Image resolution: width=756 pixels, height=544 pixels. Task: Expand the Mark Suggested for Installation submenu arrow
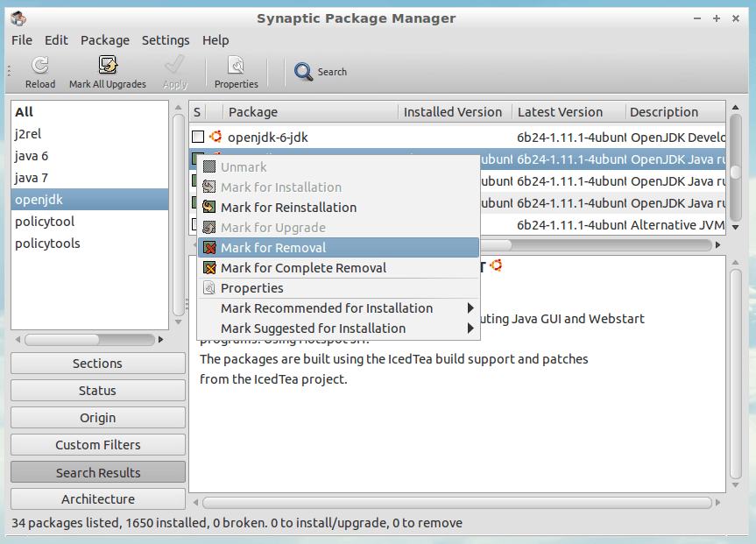[470, 329]
